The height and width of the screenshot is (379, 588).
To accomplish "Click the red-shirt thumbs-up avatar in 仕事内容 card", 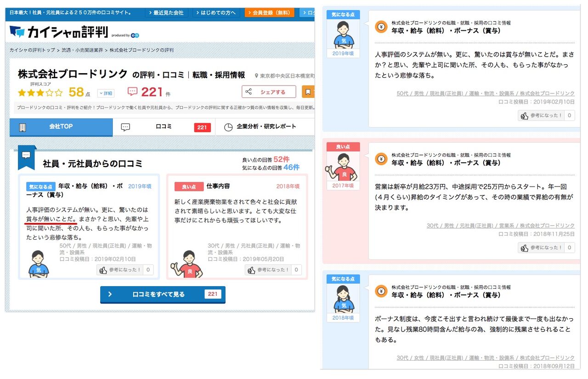I will 186,264.
